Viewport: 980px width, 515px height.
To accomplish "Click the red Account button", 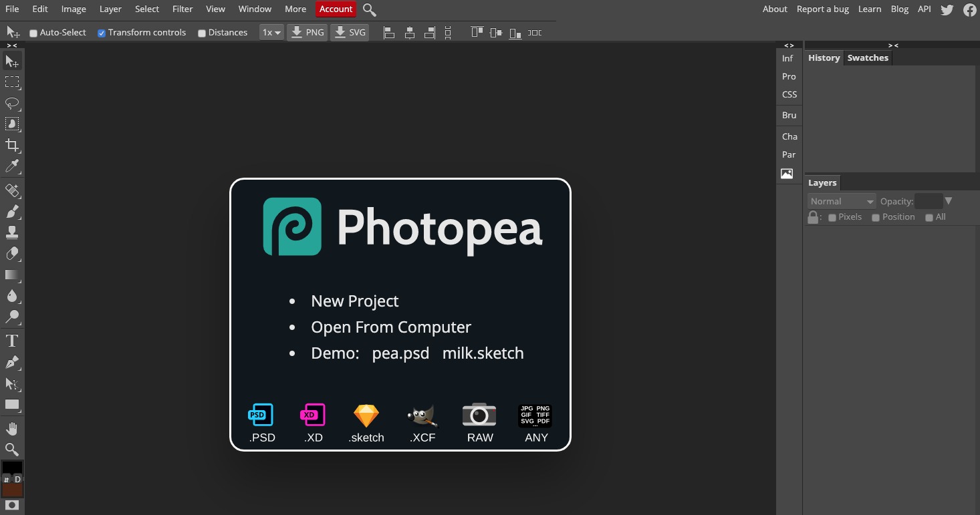I will [336, 9].
